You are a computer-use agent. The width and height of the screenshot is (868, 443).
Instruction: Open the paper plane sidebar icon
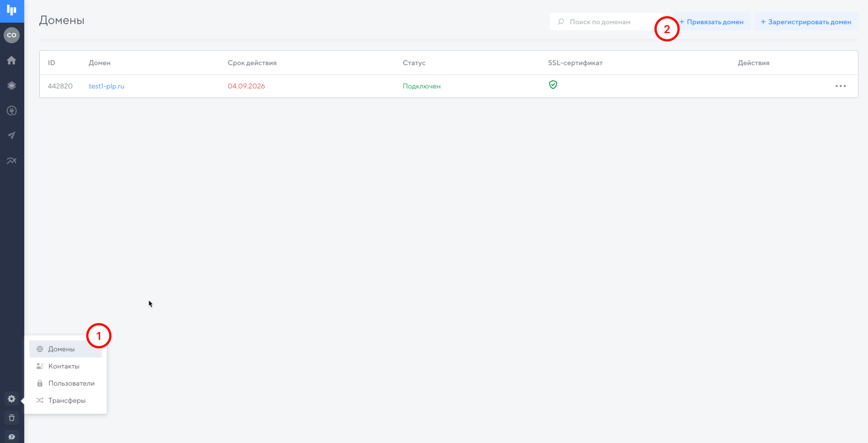[x=11, y=136]
